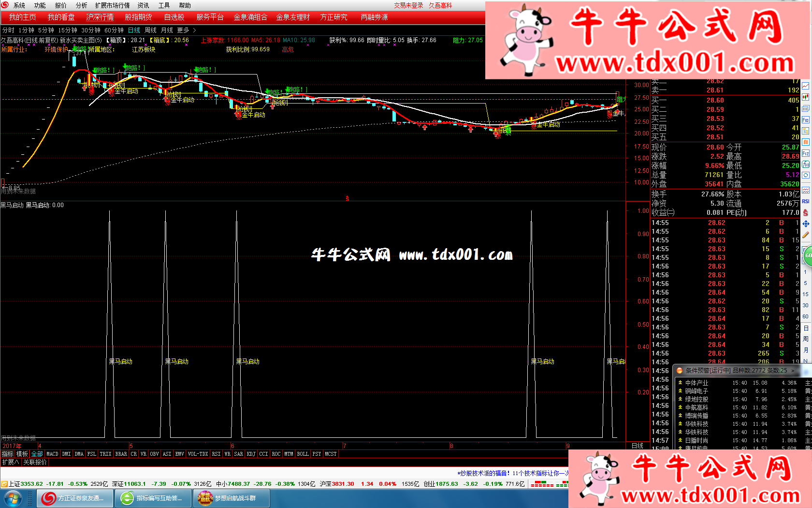Viewport: 812px width, 508px height.
Task: Expand the 条件预警 panel arrow
Action: tap(793, 371)
